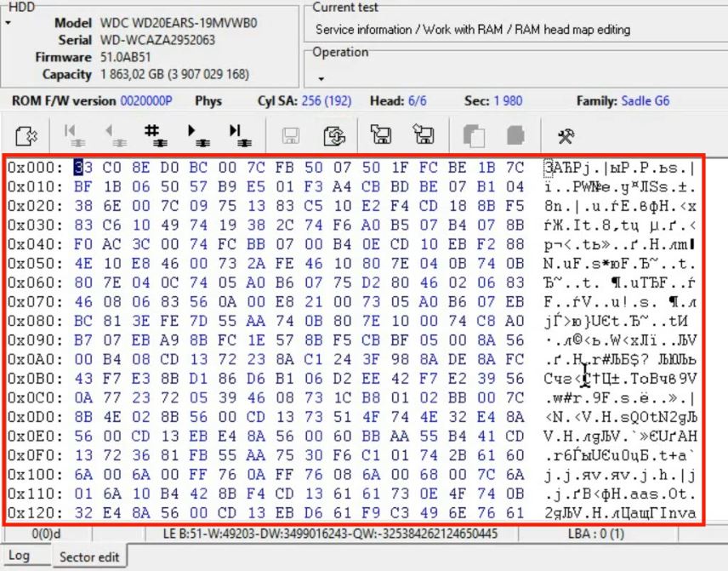Switch to the Log tab
Screen dimensions: 728x571
pyautogui.click(x=19, y=556)
